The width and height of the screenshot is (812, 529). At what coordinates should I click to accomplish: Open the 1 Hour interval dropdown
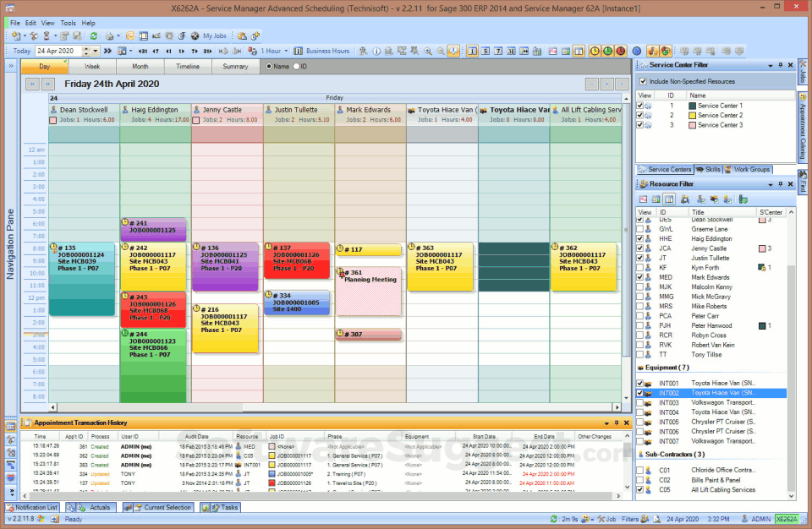tap(286, 52)
